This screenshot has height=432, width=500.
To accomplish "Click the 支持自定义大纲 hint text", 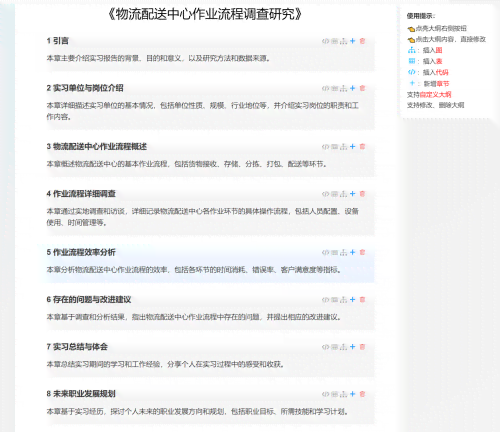I will [429, 95].
